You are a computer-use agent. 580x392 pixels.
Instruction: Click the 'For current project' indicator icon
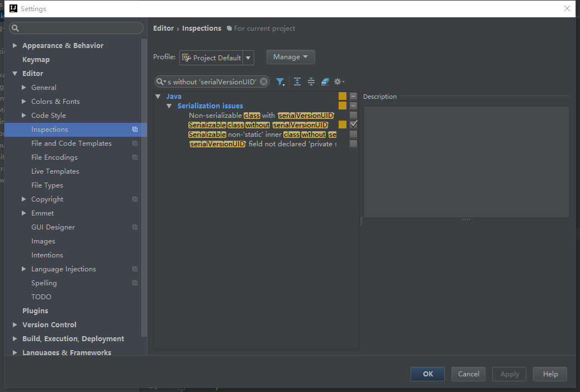(x=229, y=28)
